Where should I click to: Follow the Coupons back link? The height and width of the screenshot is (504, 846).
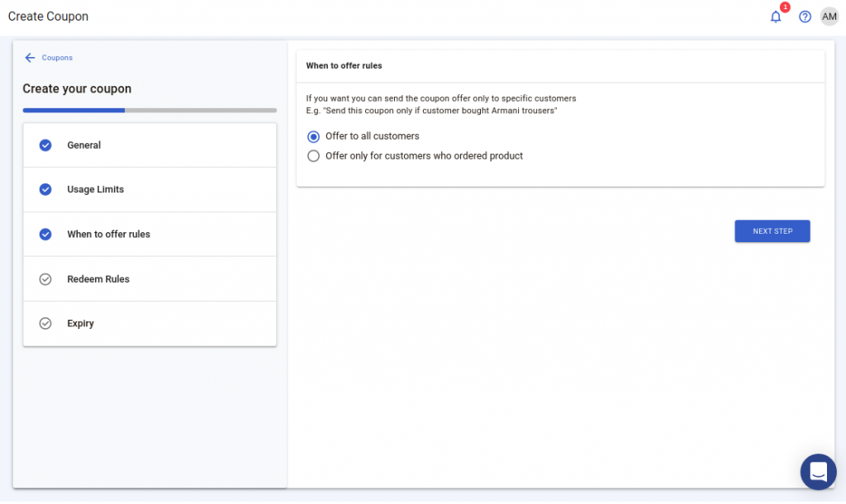pyautogui.click(x=57, y=58)
